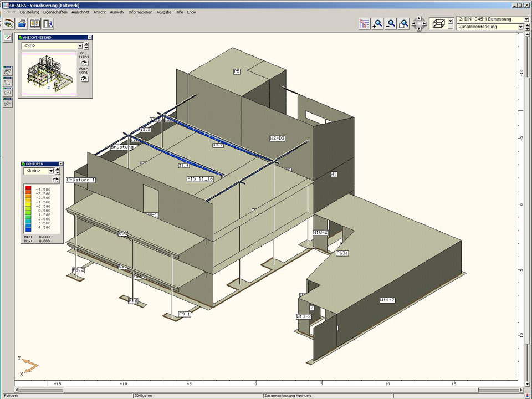Click the eye visibility icon in toolbar
The height and width of the screenshot is (399, 532).
8,24
